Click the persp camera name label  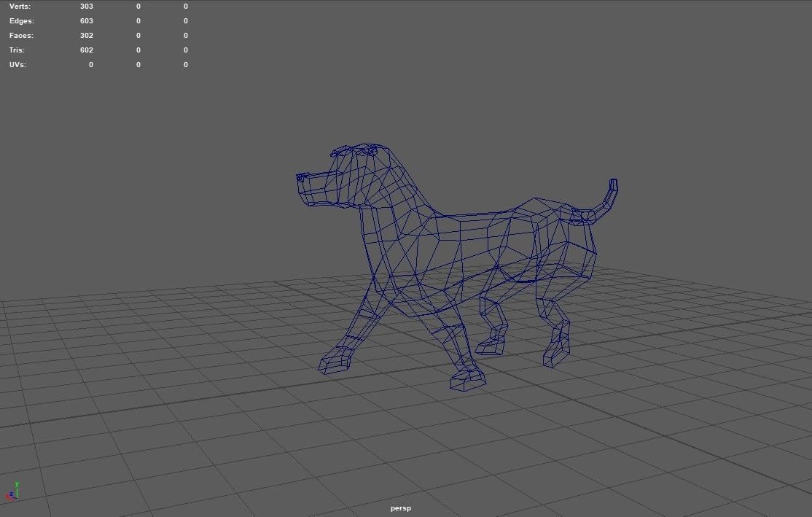pyautogui.click(x=401, y=508)
